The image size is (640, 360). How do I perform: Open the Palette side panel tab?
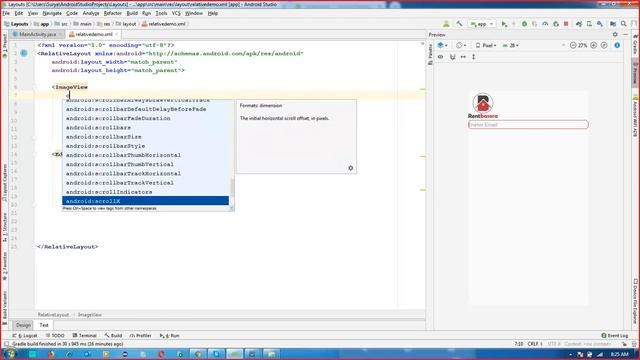click(x=430, y=54)
